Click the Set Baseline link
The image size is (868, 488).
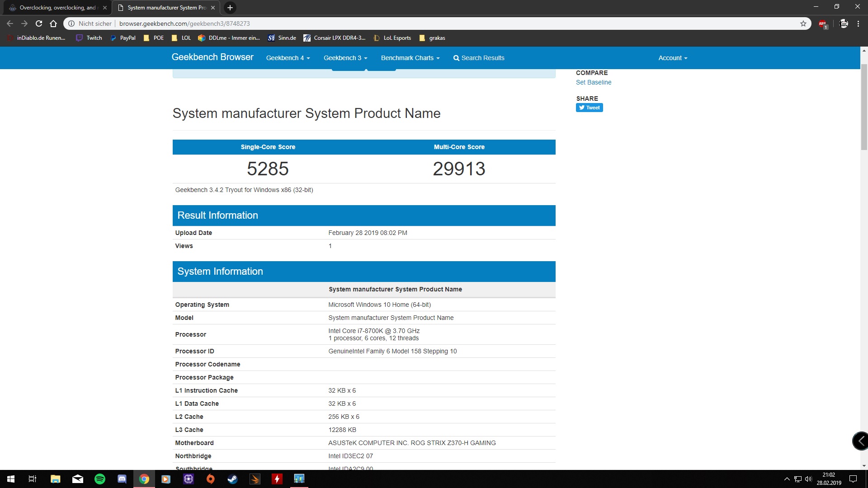coord(594,82)
